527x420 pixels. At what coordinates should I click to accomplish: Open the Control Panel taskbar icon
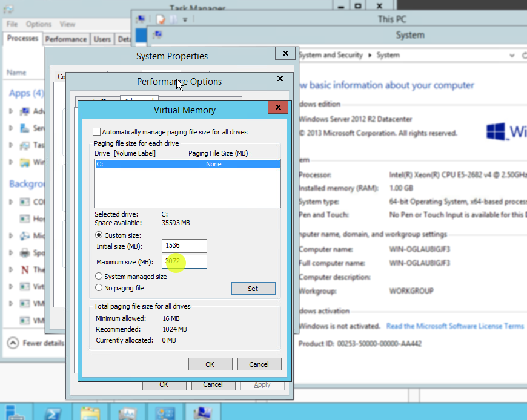pyautogui.click(x=165, y=413)
